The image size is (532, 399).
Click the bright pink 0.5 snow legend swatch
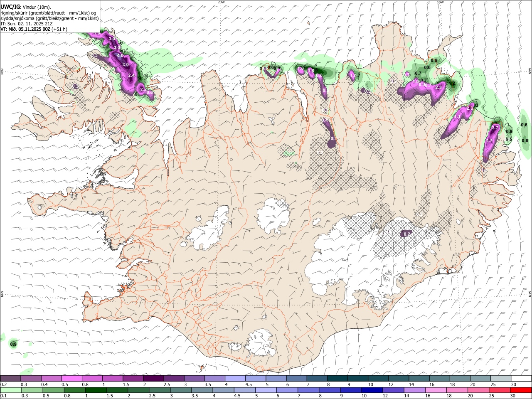(x=71, y=379)
